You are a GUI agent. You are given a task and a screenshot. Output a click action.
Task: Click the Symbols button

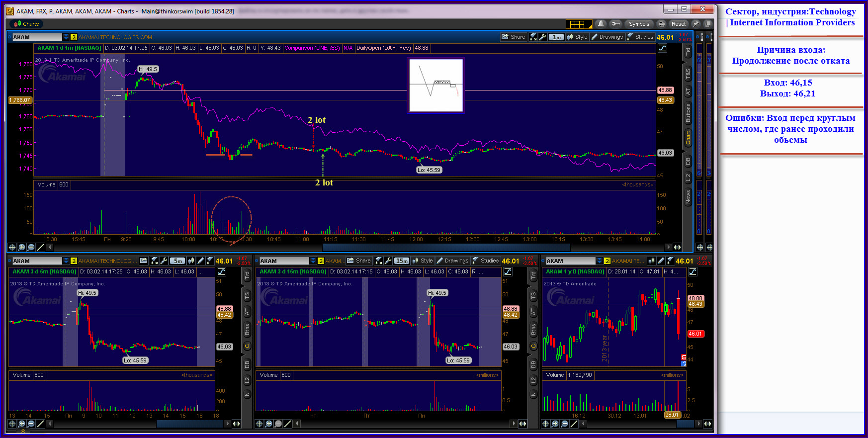click(639, 24)
